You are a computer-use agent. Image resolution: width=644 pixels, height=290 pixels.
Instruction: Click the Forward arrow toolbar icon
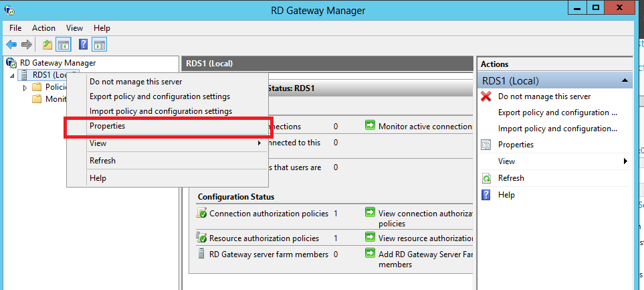coord(27,44)
